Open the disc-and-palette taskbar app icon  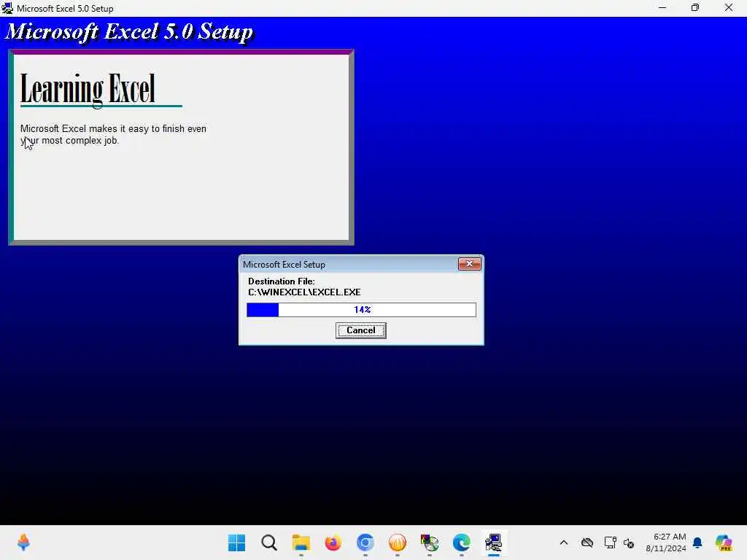[429, 542]
